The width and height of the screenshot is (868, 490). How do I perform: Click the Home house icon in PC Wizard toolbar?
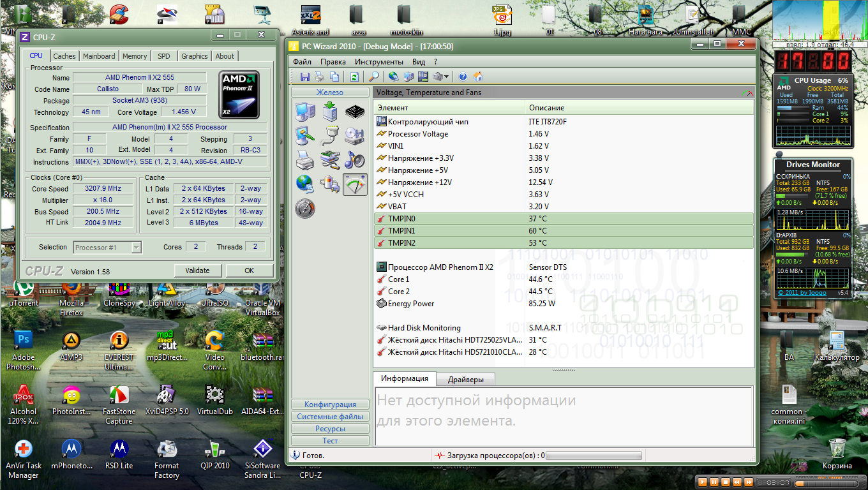pos(478,77)
